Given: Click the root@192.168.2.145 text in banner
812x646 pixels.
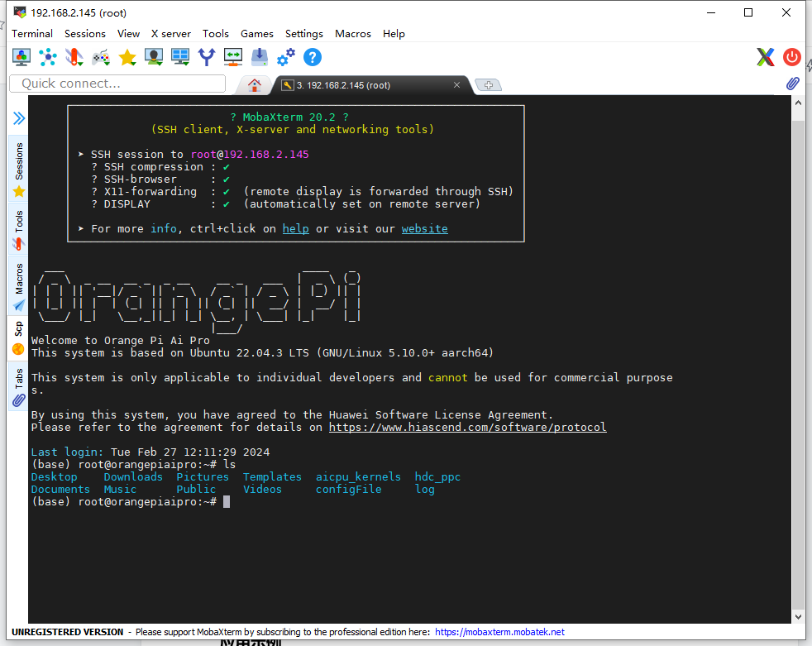Looking at the screenshot, I should (250, 155).
